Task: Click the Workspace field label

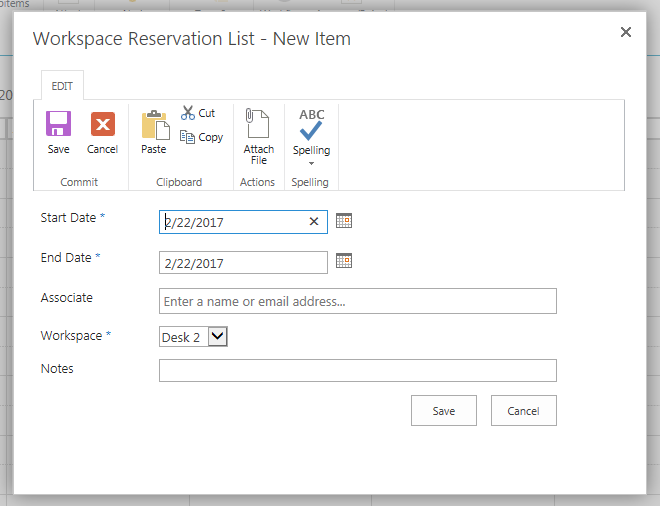Action: coord(71,336)
